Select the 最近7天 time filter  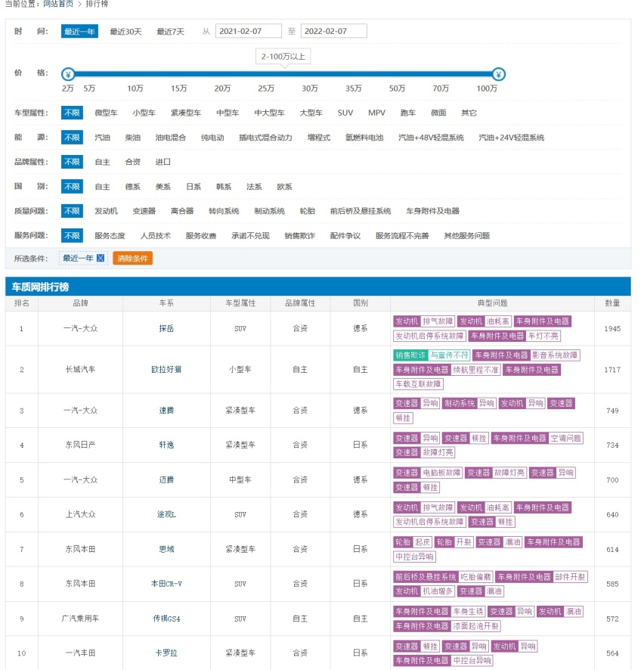[170, 31]
